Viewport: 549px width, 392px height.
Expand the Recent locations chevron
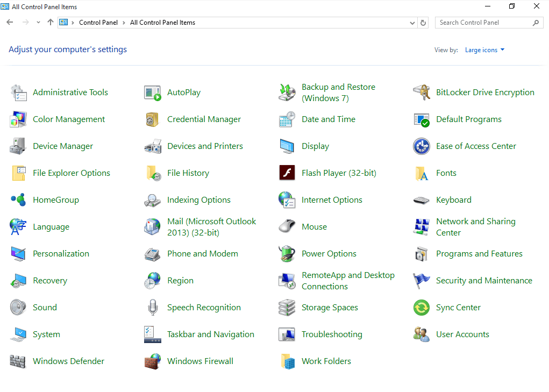(38, 23)
